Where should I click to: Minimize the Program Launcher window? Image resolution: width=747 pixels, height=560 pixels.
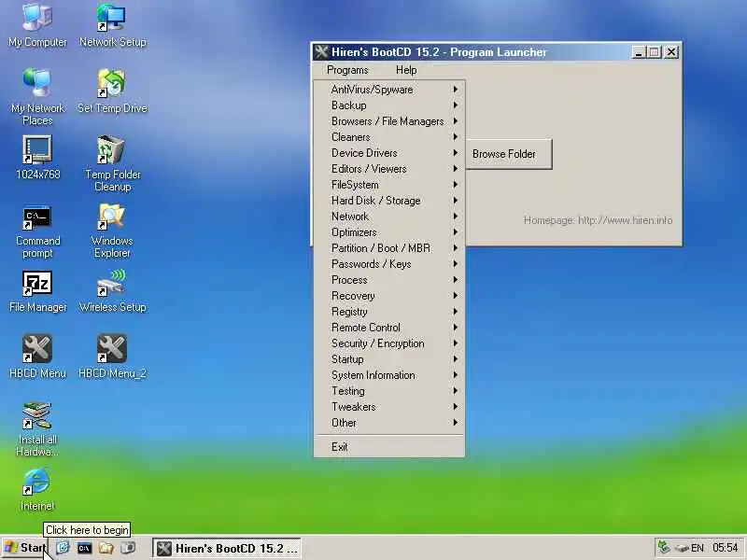(639, 52)
